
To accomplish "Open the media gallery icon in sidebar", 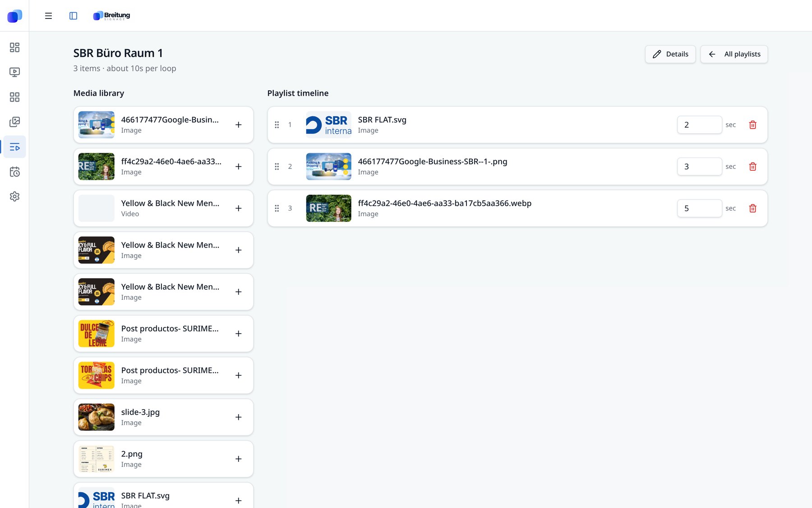I will click(x=14, y=122).
